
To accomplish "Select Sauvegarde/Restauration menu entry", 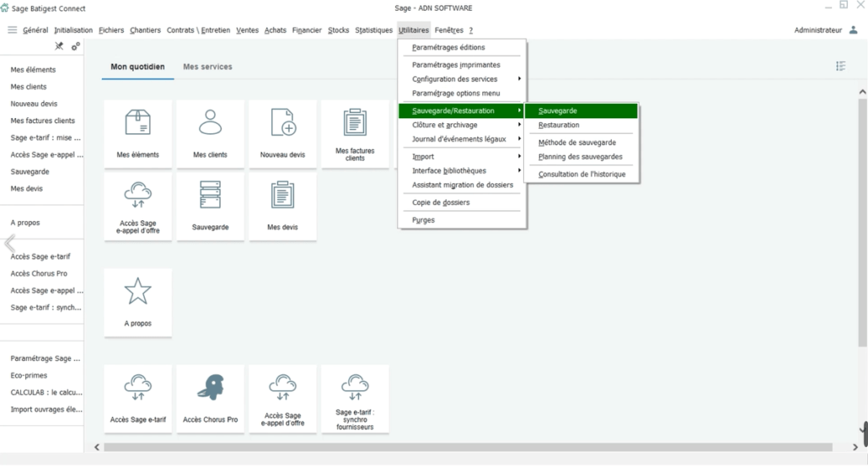I will pos(462,110).
